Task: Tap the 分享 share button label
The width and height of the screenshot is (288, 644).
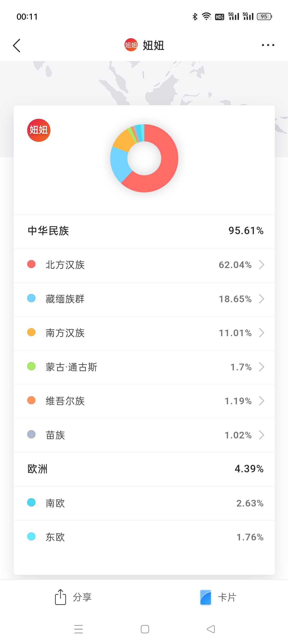Action: click(x=82, y=597)
